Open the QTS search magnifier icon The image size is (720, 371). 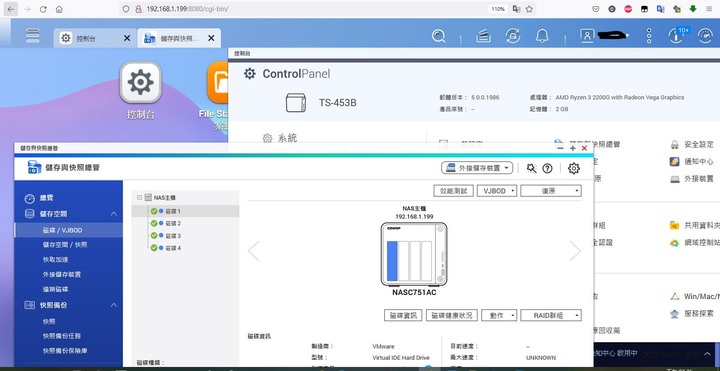click(439, 36)
